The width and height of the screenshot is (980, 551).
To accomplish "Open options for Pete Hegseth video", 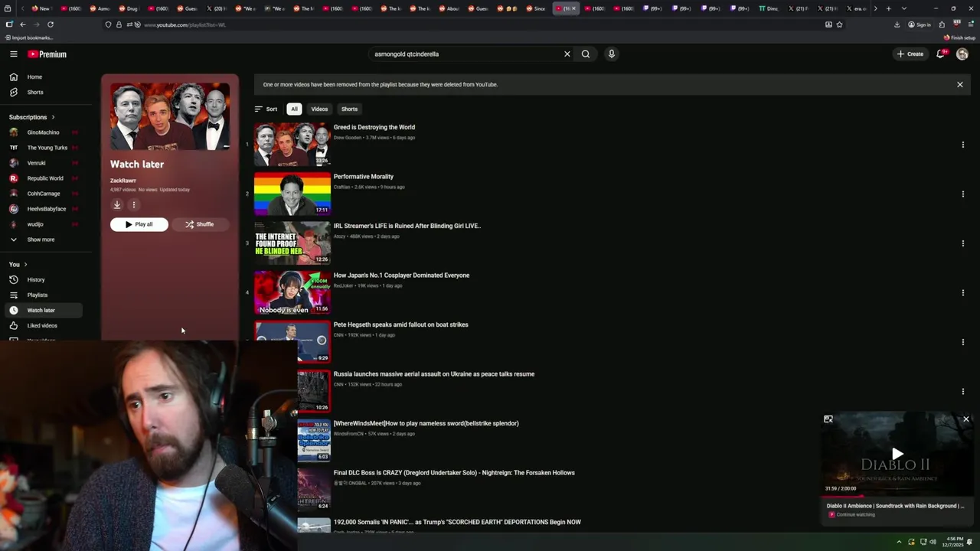I will point(962,342).
